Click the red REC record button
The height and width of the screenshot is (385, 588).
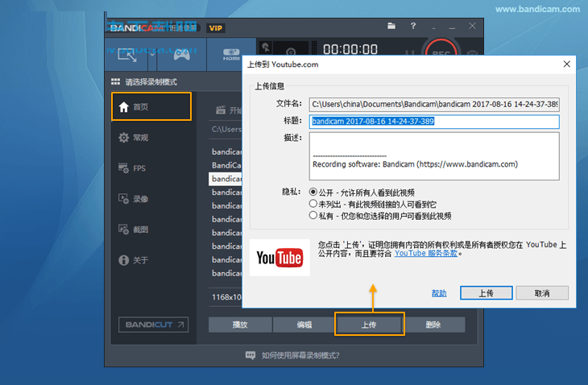(441, 51)
